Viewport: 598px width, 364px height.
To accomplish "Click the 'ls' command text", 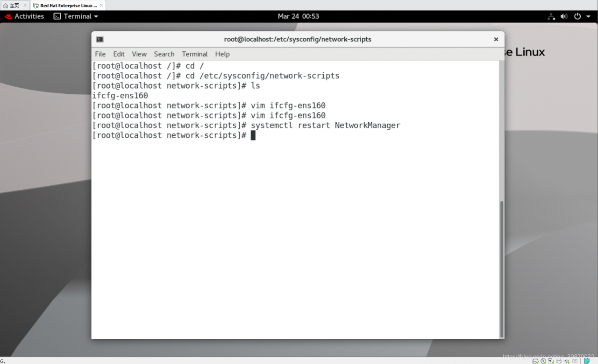I will tap(256, 86).
